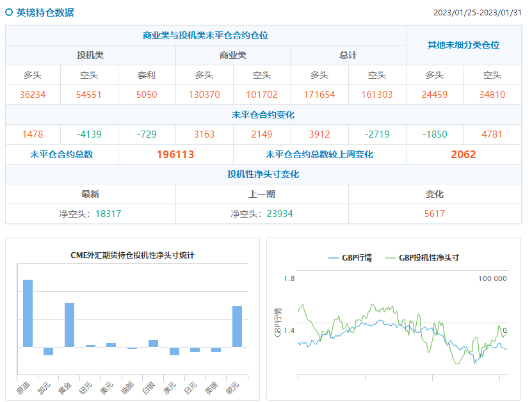Click the CME外汇期货持仓投机性净头寸统计 chart title
The image size is (532, 402).
point(133,255)
